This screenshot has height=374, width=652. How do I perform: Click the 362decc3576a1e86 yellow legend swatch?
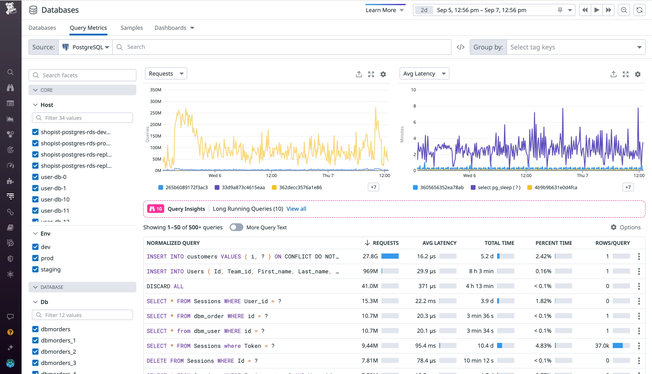(274, 188)
